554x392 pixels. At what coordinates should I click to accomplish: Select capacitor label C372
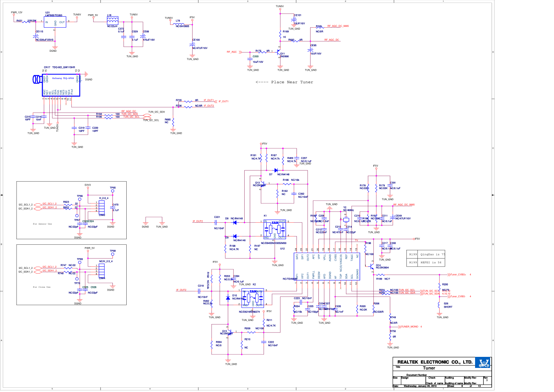(x=121, y=29)
